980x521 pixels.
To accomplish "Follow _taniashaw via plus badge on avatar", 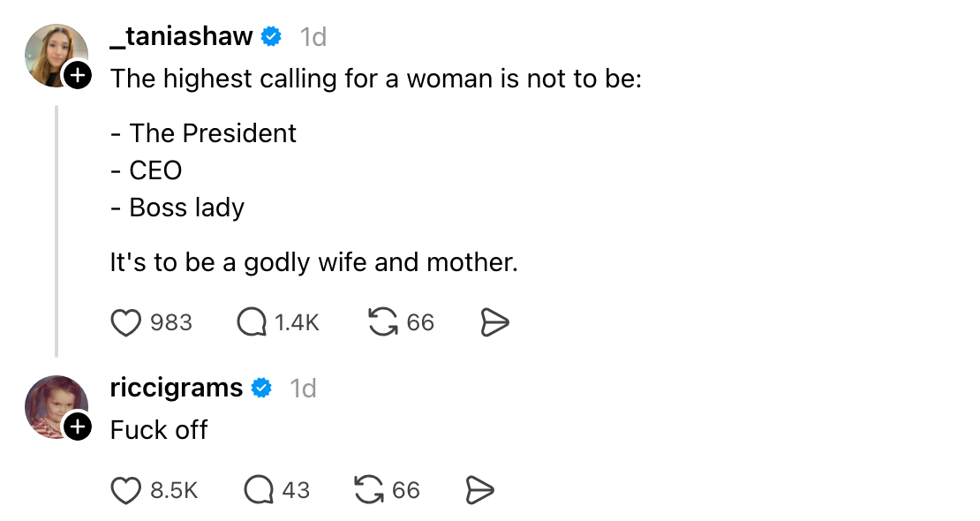I will point(78,76).
